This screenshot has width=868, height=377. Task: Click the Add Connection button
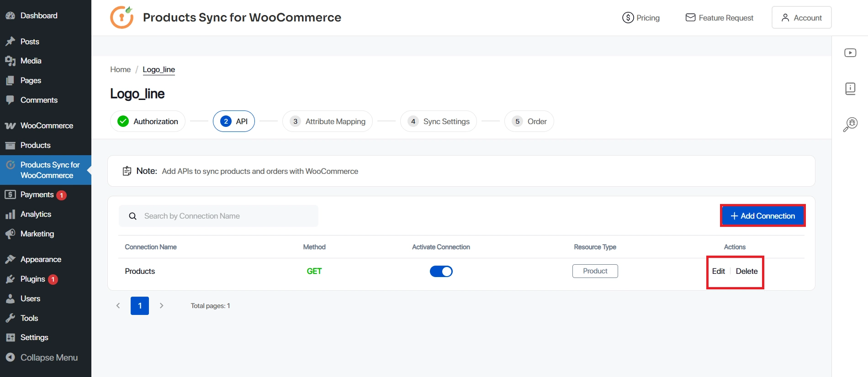click(762, 216)
